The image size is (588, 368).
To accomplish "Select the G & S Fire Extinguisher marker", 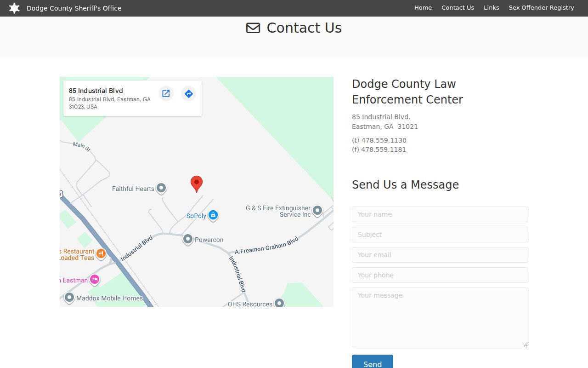I will coord(317,211).
